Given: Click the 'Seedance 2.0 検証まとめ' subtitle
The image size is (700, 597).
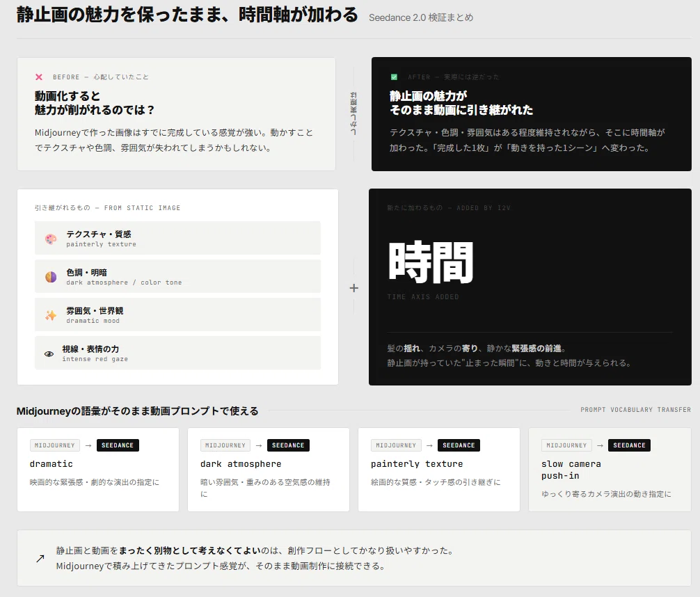Looking at the screenshot, I should 421,17.
